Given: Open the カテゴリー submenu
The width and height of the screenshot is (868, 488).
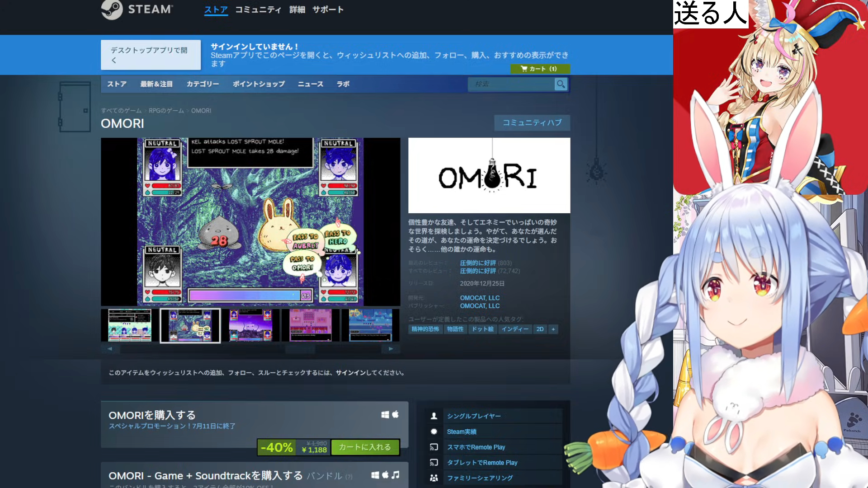Looking at the screenshot, I should tap(203, 84).
